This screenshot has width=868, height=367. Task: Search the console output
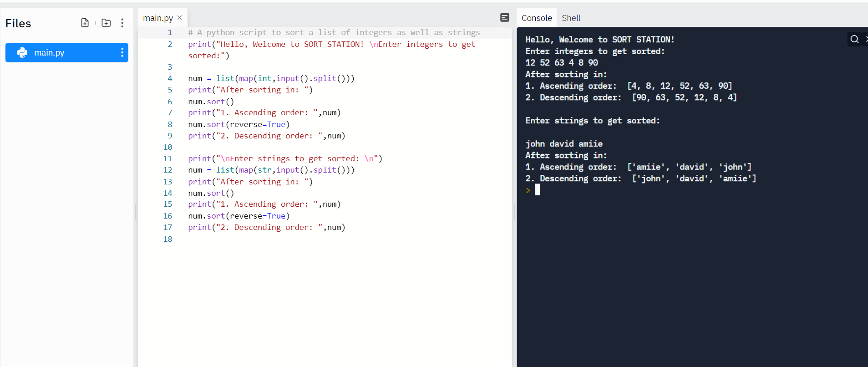tap(854, 39)
